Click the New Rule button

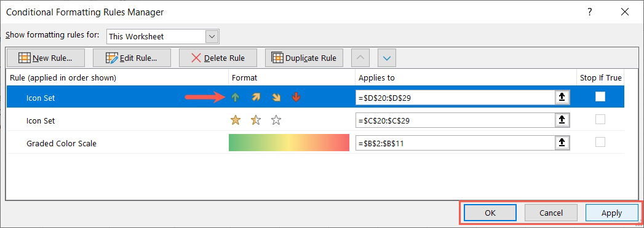(x=46, y=58)
